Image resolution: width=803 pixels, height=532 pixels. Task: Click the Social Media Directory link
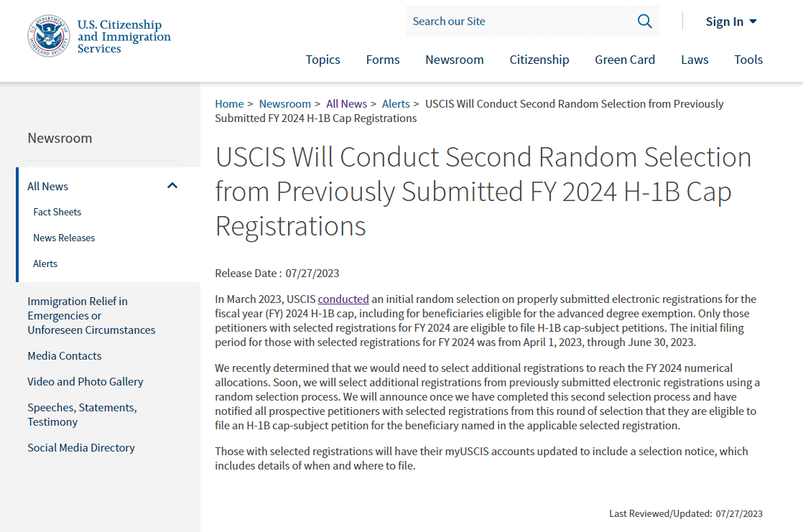81,447
